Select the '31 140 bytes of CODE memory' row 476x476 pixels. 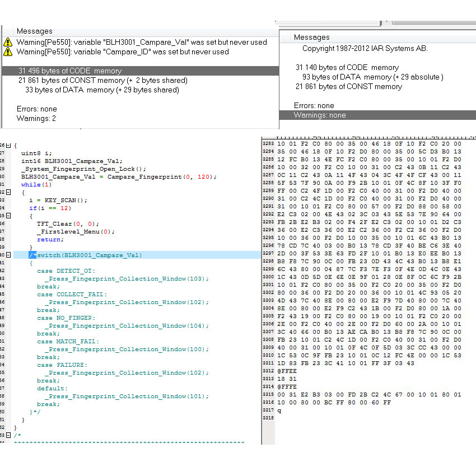click(347, 67)
